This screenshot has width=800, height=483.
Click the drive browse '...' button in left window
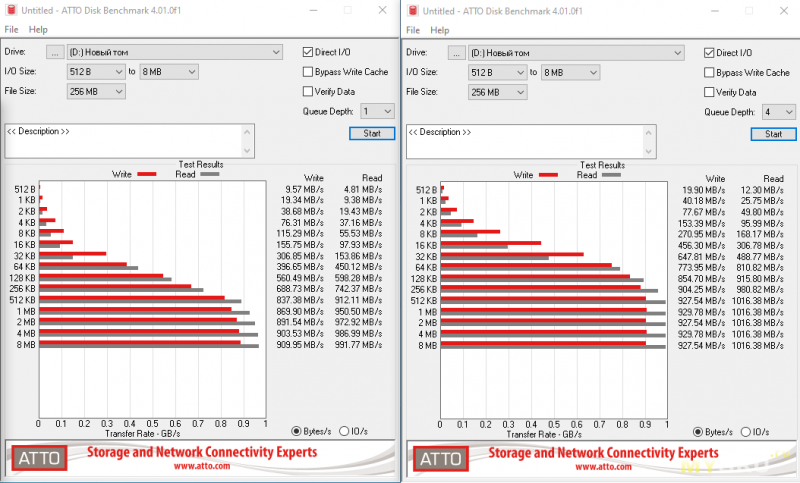click(55, 51)
